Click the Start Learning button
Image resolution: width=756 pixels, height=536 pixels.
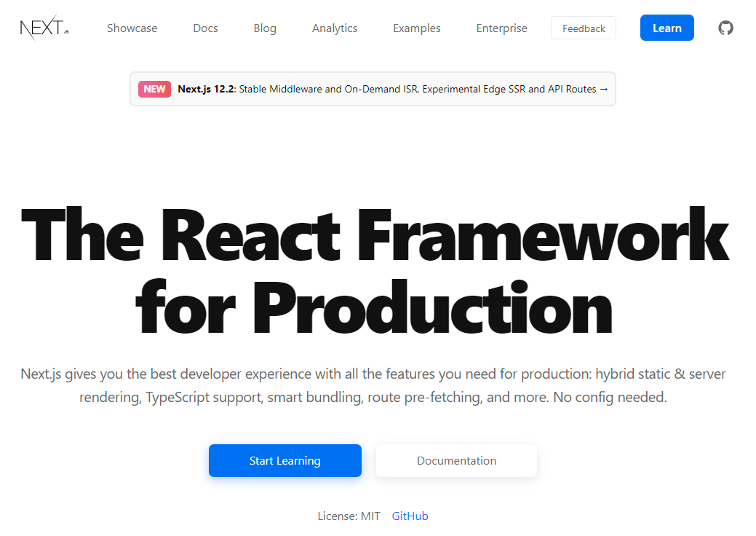pyautogui.click(x=285, y=461)
